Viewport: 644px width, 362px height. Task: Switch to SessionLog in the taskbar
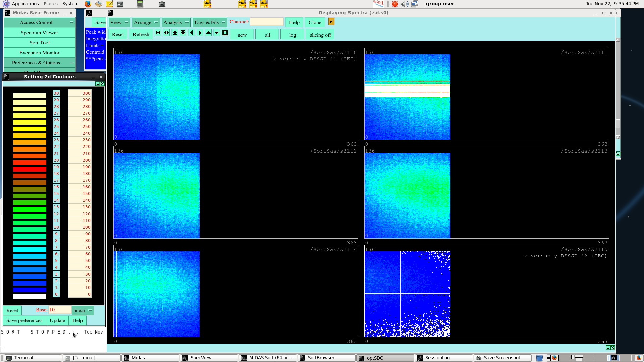[x=444, y=358]
